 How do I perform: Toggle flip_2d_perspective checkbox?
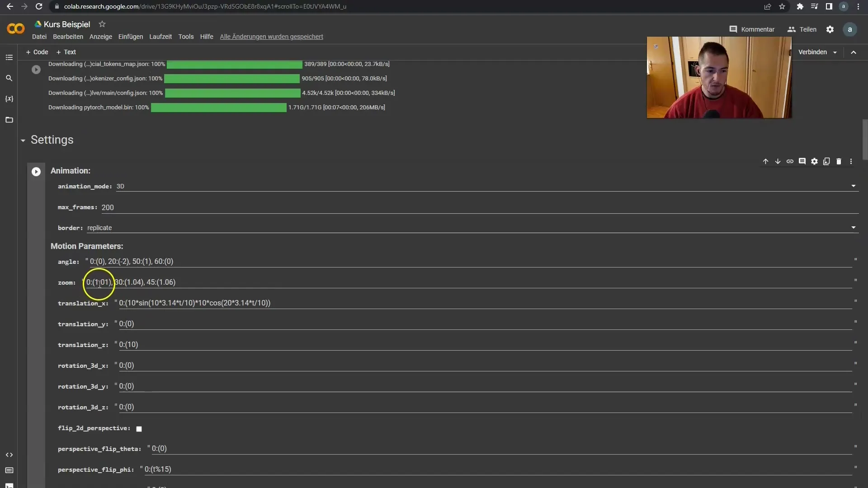139,429
